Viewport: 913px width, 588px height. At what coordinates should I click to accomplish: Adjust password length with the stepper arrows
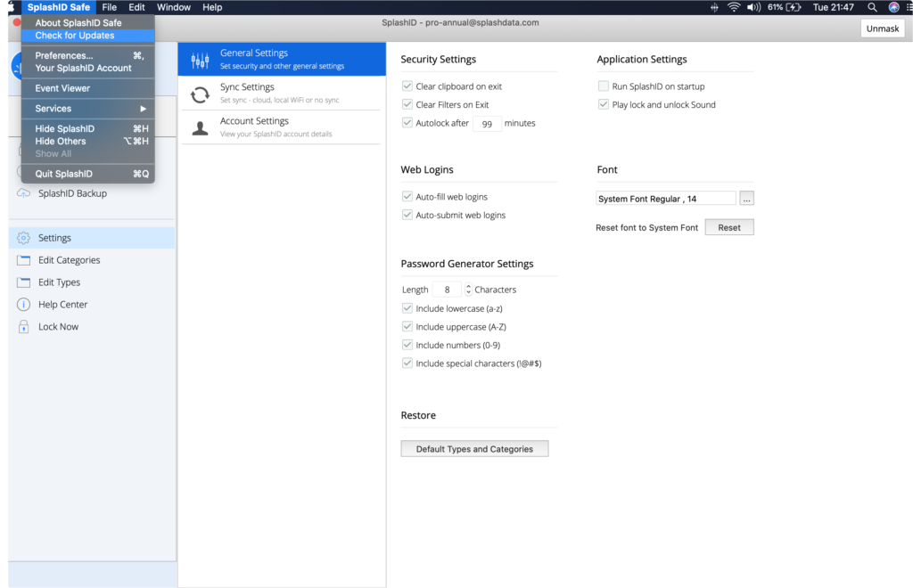469,290
